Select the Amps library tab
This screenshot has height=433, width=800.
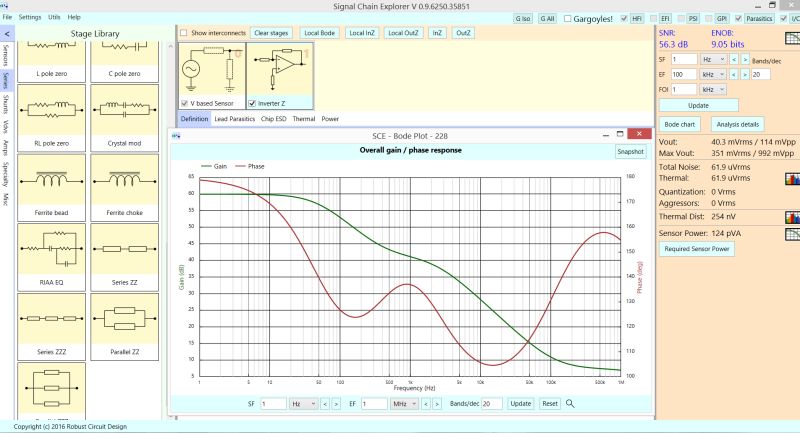(6, 147)
